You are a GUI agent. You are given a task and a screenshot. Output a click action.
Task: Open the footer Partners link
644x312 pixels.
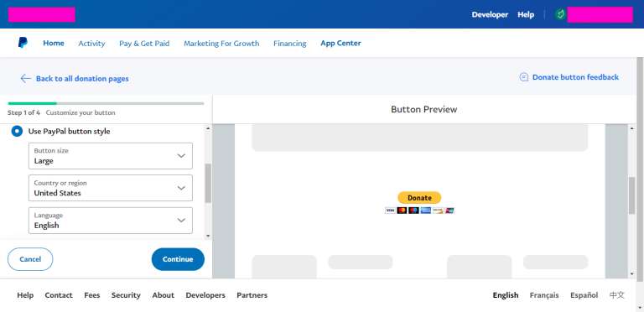252,295
